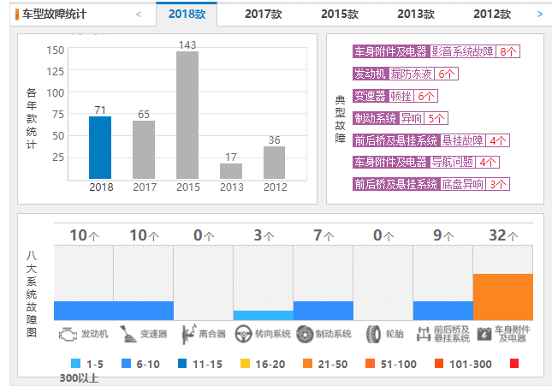Open 制动系统 异响 5个 fault tag

[401, 118]
